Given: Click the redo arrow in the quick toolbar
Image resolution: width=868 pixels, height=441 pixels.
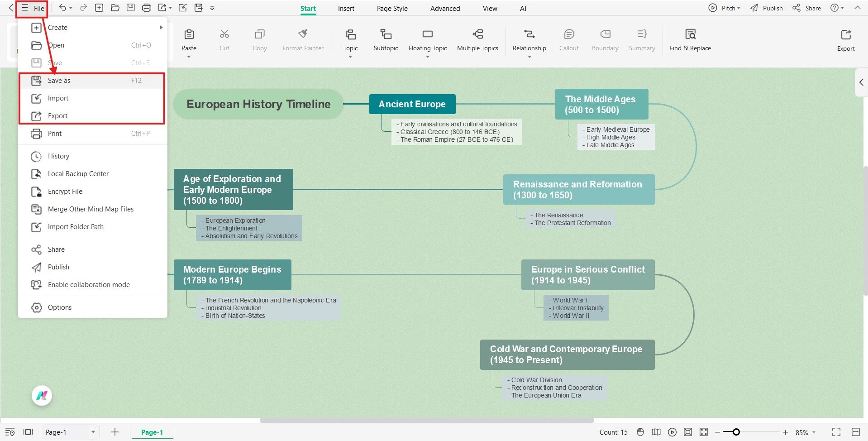Looking at the screenshot, I should point(83,8).
